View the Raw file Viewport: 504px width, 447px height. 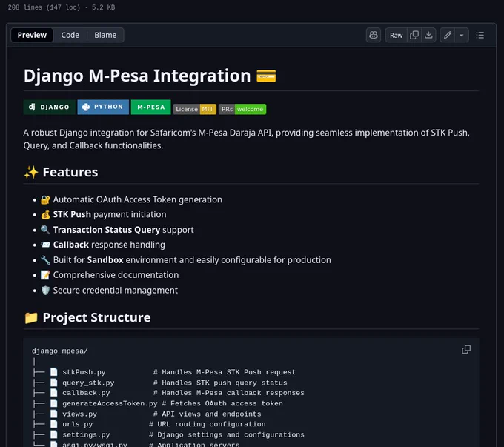tap(396, 35)
